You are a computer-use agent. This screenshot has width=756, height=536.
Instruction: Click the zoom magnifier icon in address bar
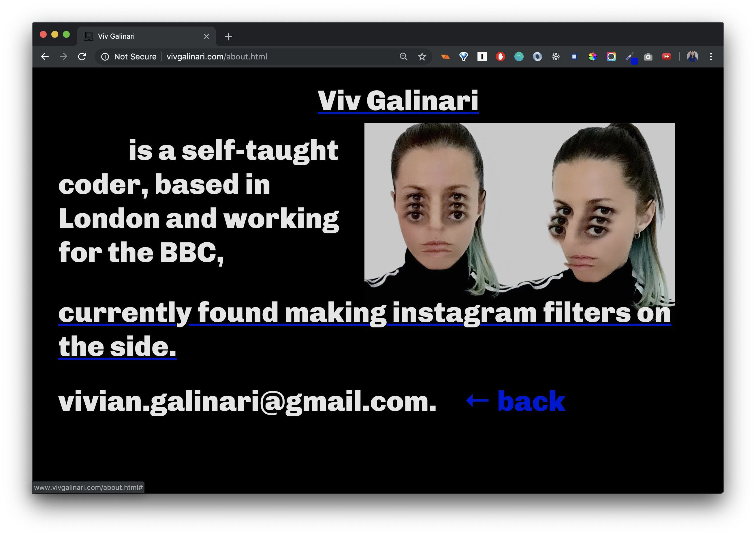403,57
